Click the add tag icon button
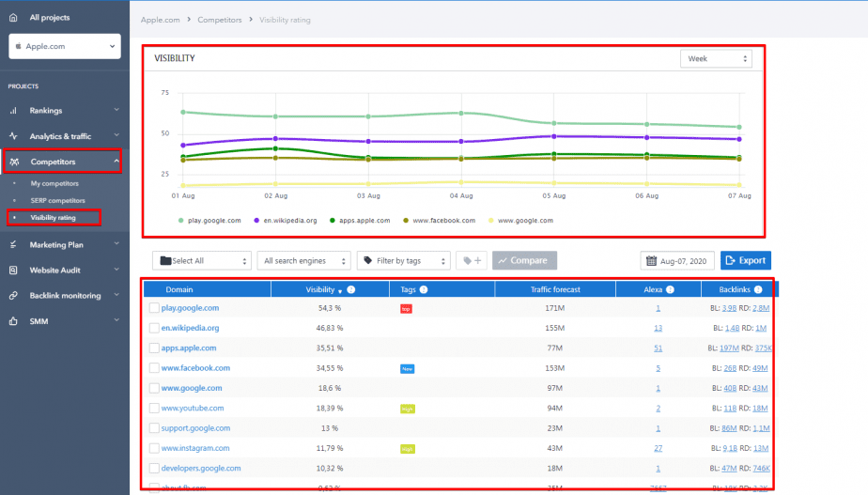The height and width of the screenshot is (495, 868). (472, 260)
